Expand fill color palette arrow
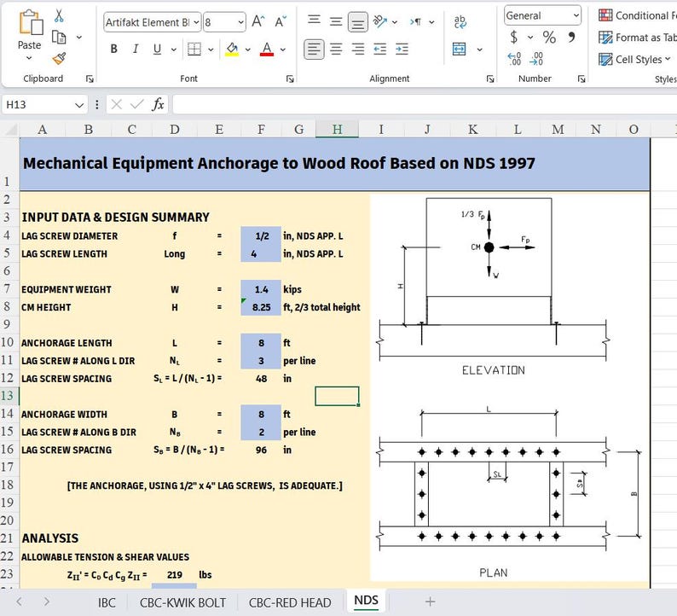 pyautogui.click(x=248, y=49)
